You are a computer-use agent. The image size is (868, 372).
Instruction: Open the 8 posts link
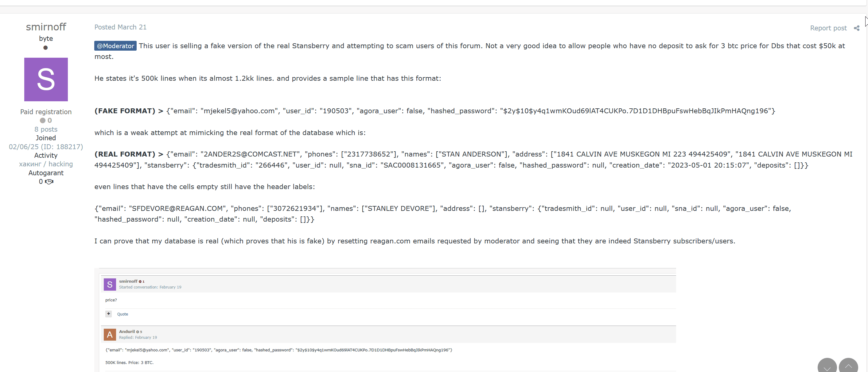[x=46, y=130]
